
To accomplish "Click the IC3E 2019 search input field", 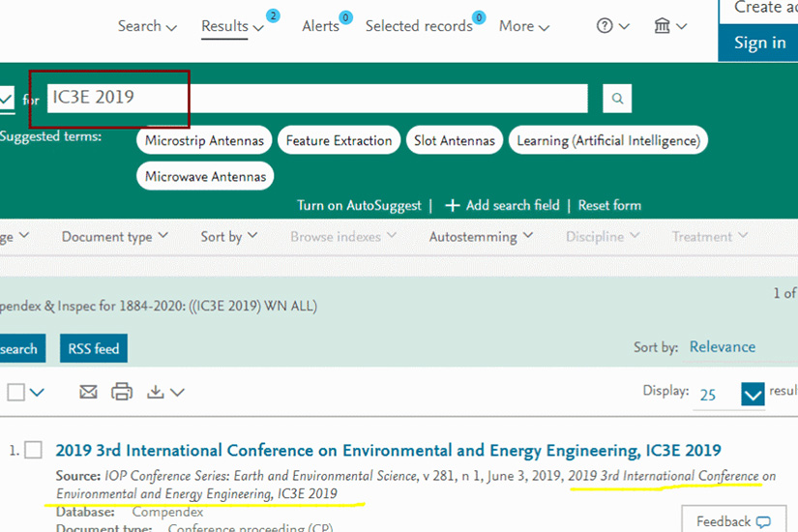I will [x=317, y=98].
